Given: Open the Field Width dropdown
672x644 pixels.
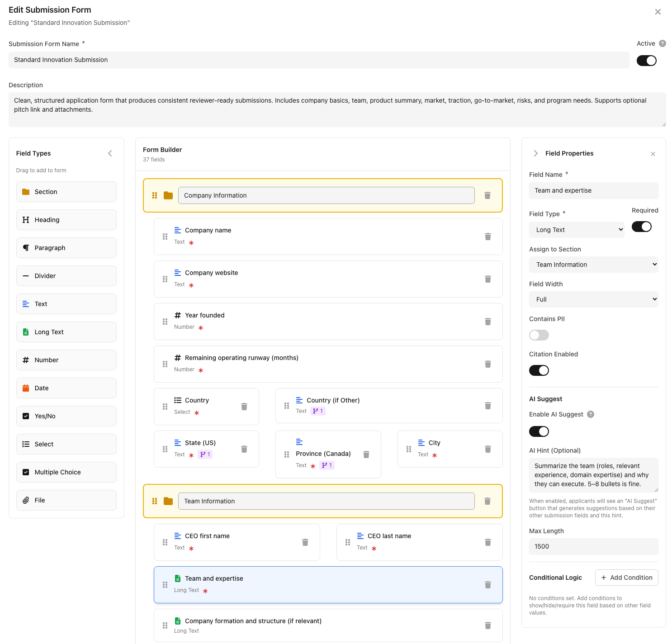Looking at the screenshot, I should (593, 299).
